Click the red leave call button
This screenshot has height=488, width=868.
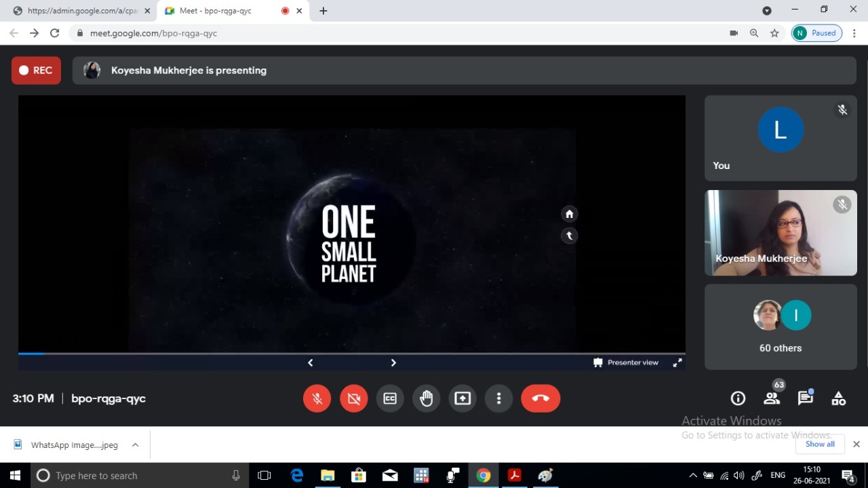(540, 398)
